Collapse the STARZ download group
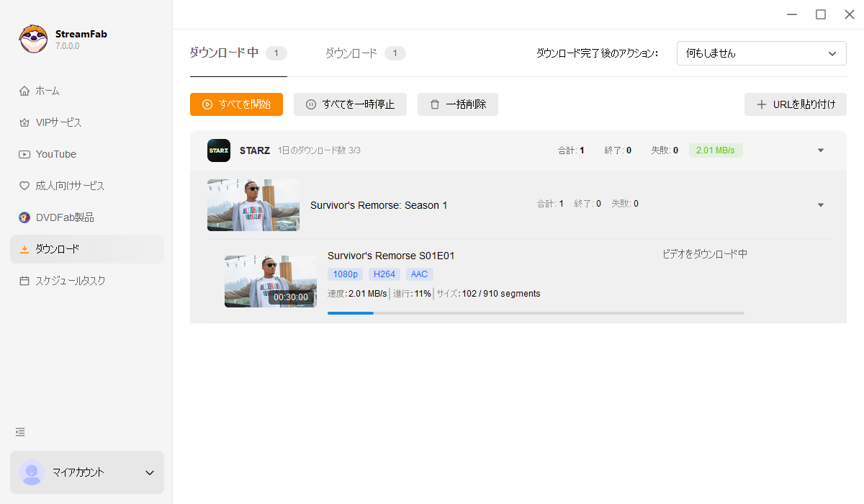Viewport: 864px width, 504px height. point(820,150)
